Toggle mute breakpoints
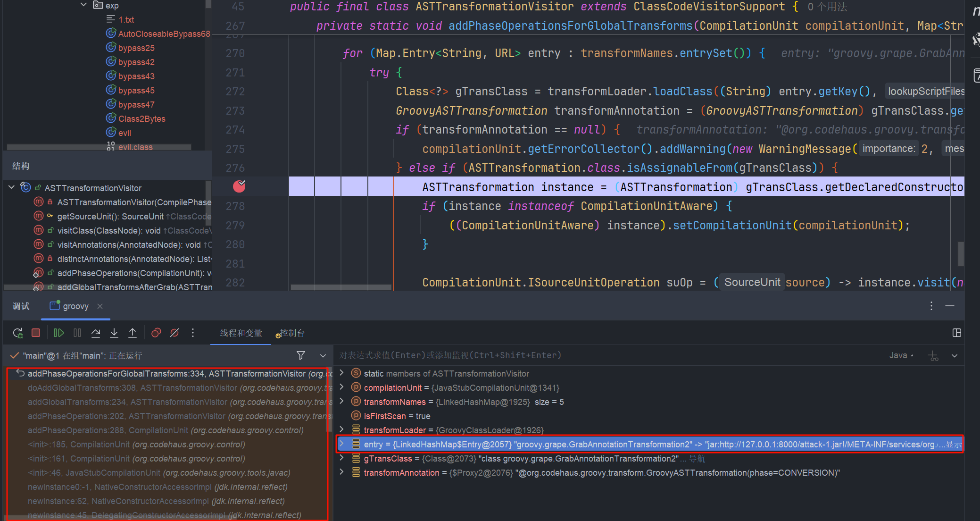The width and height of the screenshot is (980, 521). (x=174, y=333)
